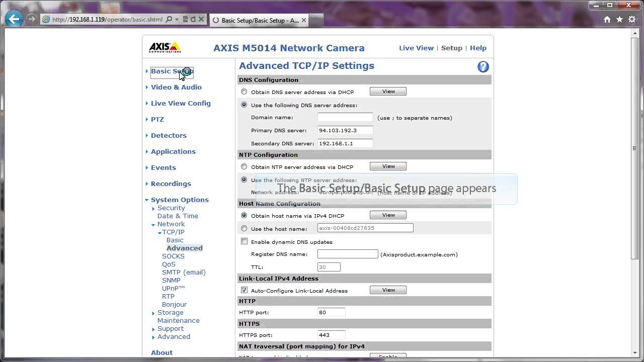
Task: Expand the Detectors menu section
Action: click(169, 135)
